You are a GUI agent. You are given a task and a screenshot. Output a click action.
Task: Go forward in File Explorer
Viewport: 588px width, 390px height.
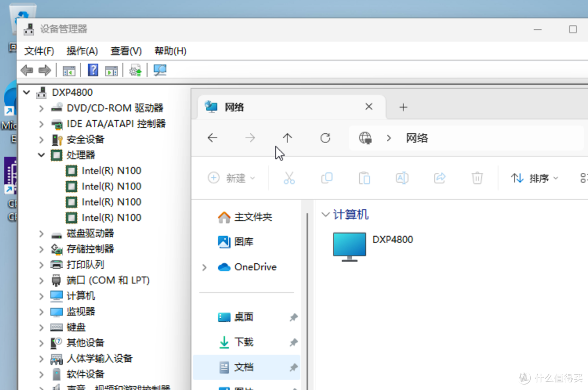(x=250, y=138)
